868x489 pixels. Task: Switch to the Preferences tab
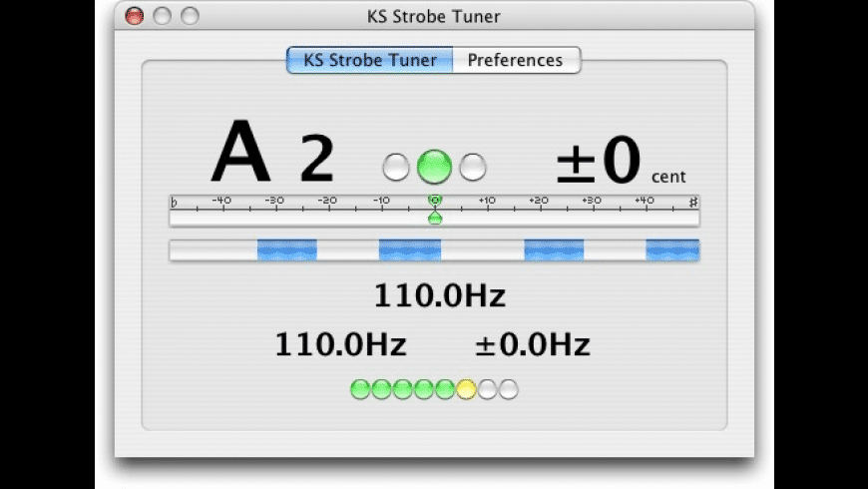pyautogui.click(x=516, y=60)
